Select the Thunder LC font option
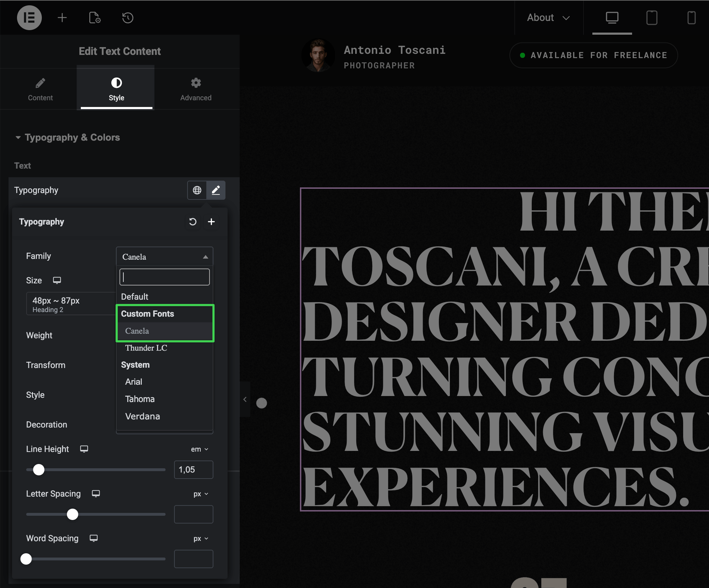The width and height of the screenshot is (709, 588). 146,348
